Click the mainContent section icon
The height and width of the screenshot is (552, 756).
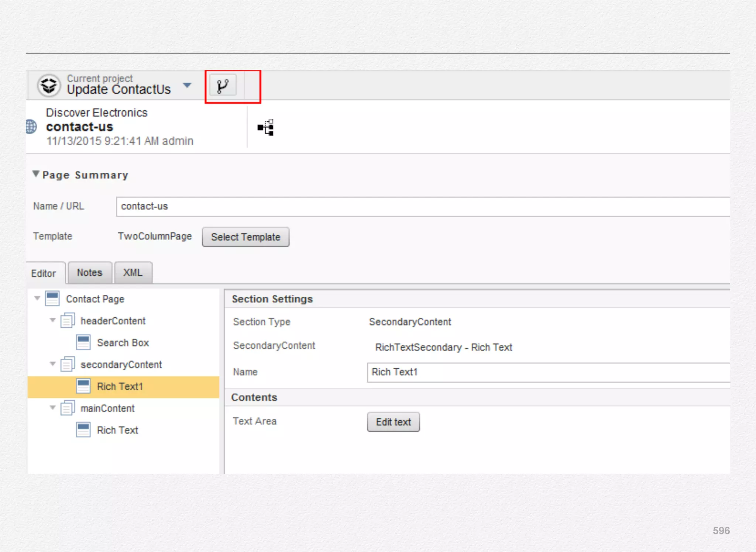tap(68, 408)
